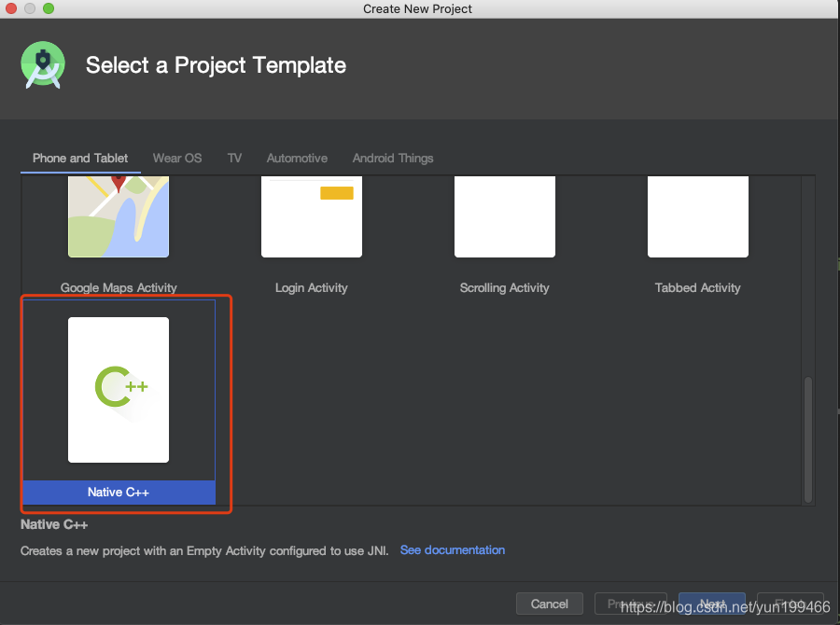Choose the Tabbed Activity template thumbnail
The width and height of the screenshot is (840, 625).
click(697, 216)
